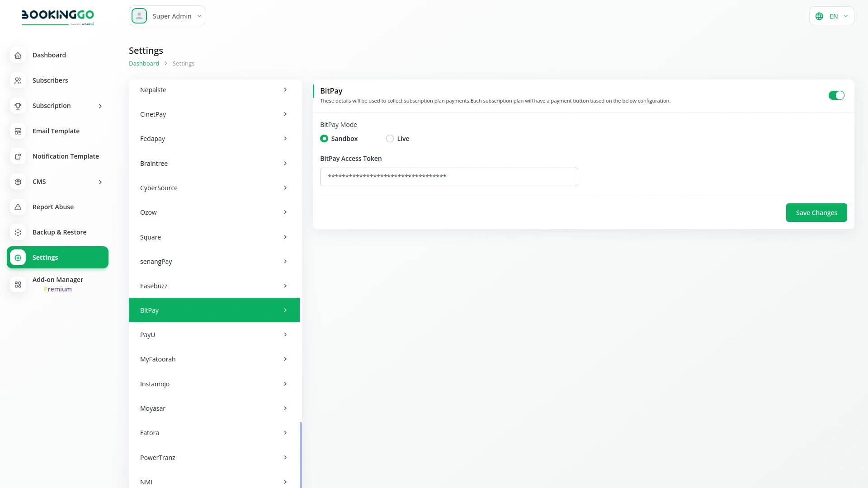Follow the Dashboard breadcrumb link
The height and width of the screenshot is (488, 868).
(x=143, y=63)
